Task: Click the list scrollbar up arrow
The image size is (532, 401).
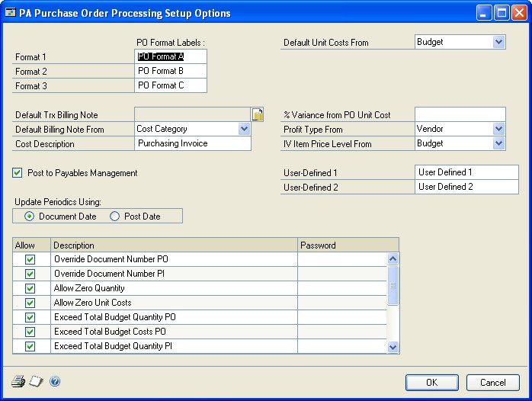Action: point(393,259)
